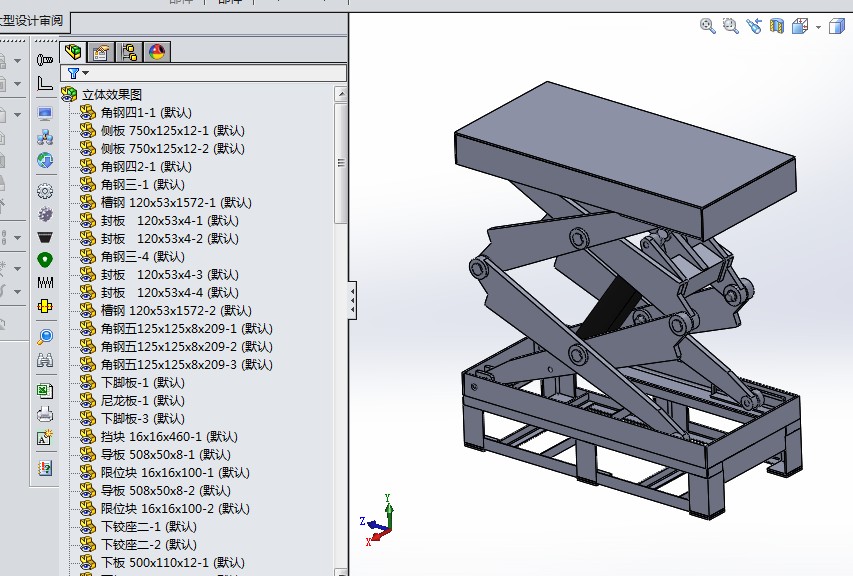Switch to the ConfigurationManager tab
This screenshot has width=853, height=576.
tap(129, 52)
